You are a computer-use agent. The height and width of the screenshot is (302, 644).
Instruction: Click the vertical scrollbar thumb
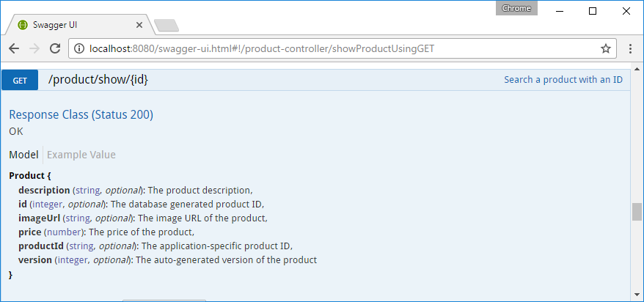pyautogui.click(x=637, y=212)
